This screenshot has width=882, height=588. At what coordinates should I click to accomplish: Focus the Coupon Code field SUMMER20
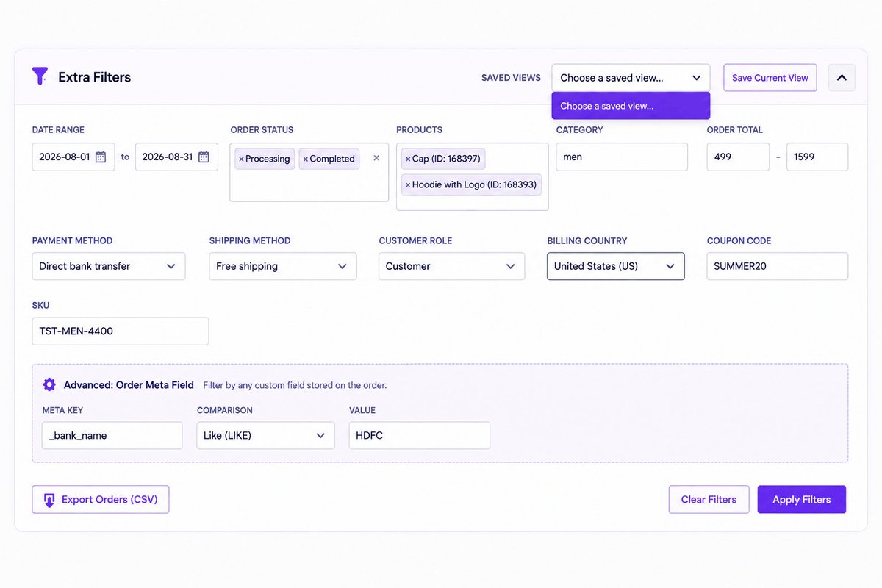(777, 266)
